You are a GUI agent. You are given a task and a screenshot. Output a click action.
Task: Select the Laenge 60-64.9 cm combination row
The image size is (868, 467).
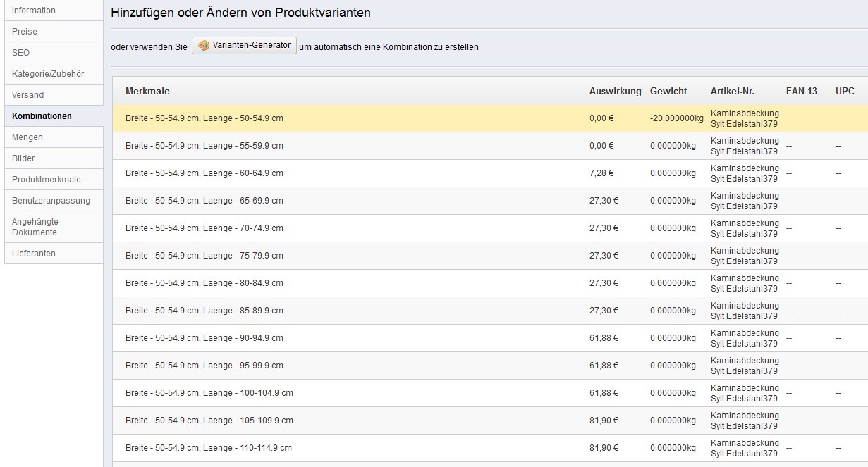[204, 173]
